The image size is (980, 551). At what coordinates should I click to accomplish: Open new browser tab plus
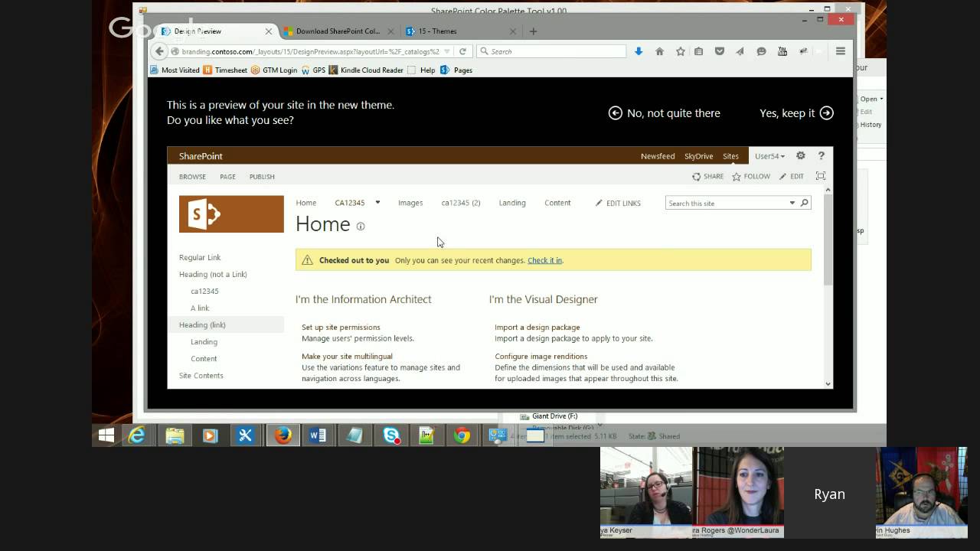point(533,31)
